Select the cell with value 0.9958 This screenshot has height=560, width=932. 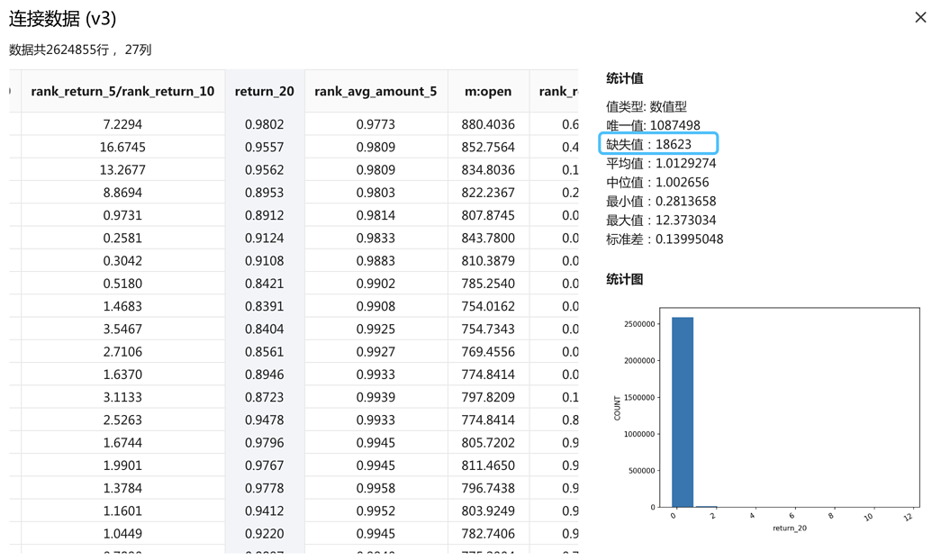pos(376,487)
